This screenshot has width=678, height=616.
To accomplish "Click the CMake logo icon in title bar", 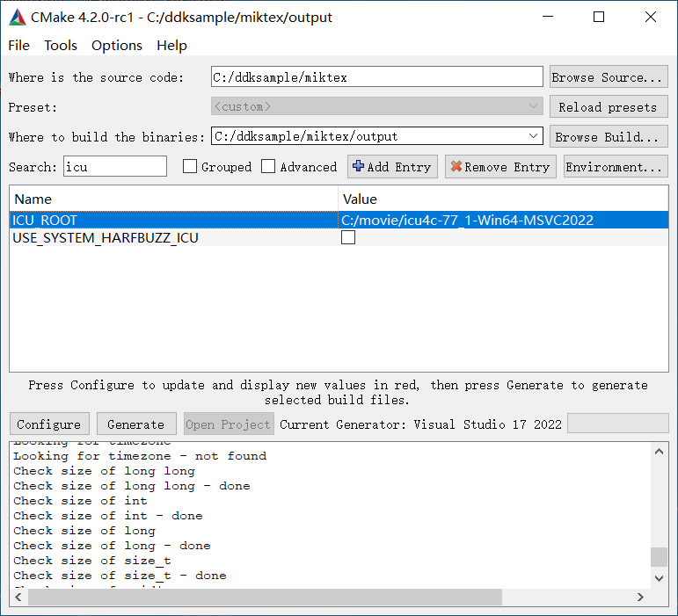I will click(x=16, y=17).
